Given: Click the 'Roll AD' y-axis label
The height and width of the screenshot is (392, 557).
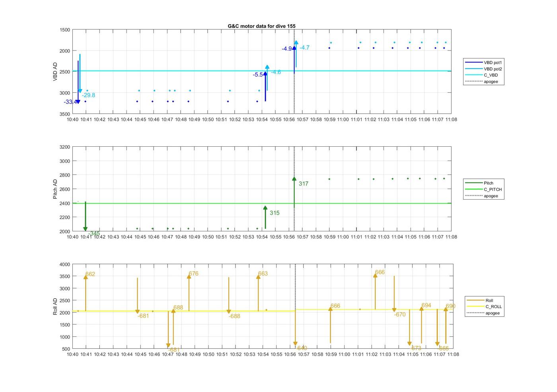Looking at the screenshot, I should (55, 307).
